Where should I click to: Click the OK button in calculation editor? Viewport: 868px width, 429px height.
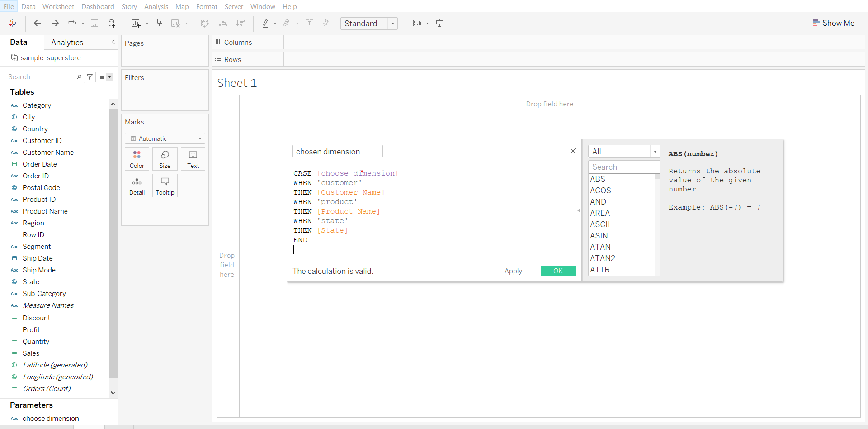click(x=558, y=271)
